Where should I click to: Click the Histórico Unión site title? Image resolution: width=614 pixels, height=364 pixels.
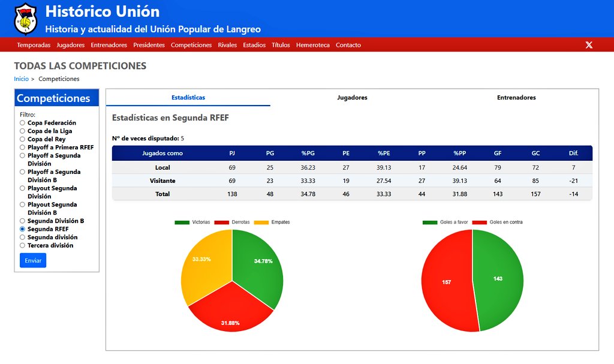pyautogui.click(x=102, y=11)
